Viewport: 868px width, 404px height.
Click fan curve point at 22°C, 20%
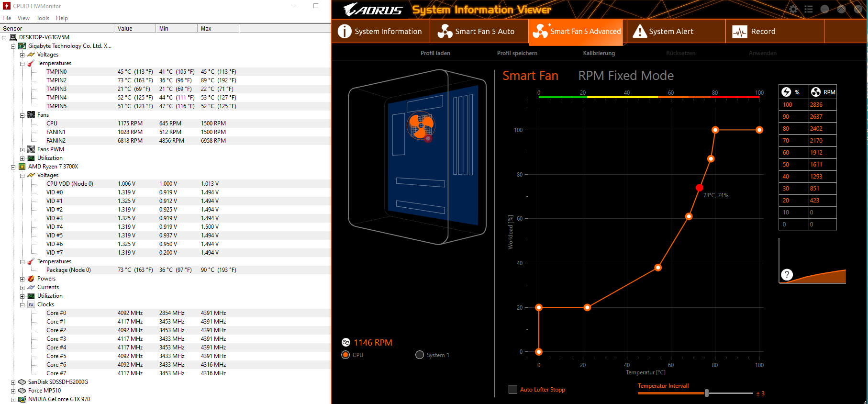[x=587, y=307]
